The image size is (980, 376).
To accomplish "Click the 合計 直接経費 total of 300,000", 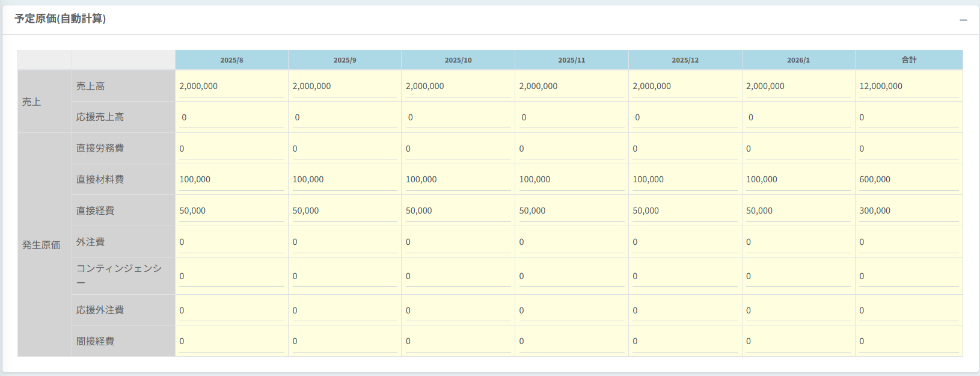I will (908, 211).
